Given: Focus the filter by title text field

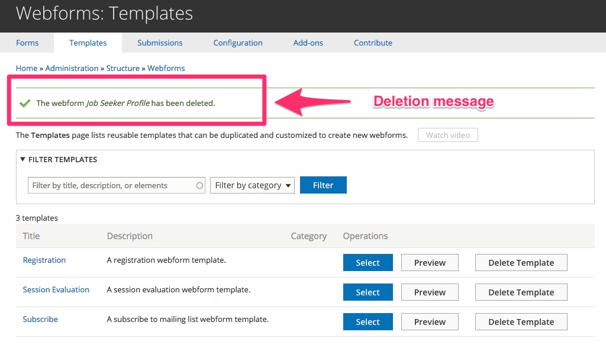Looking at the screenshot, I should (x=117, y=185).
